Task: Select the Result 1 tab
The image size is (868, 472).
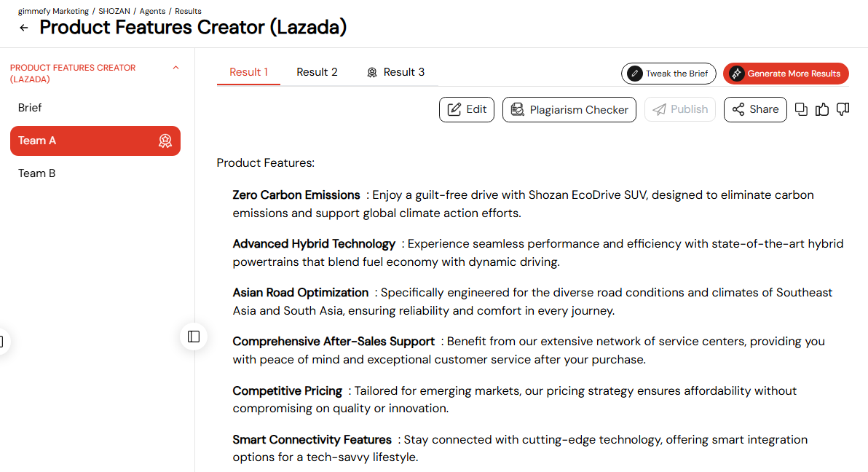Action: click(248, 72)
